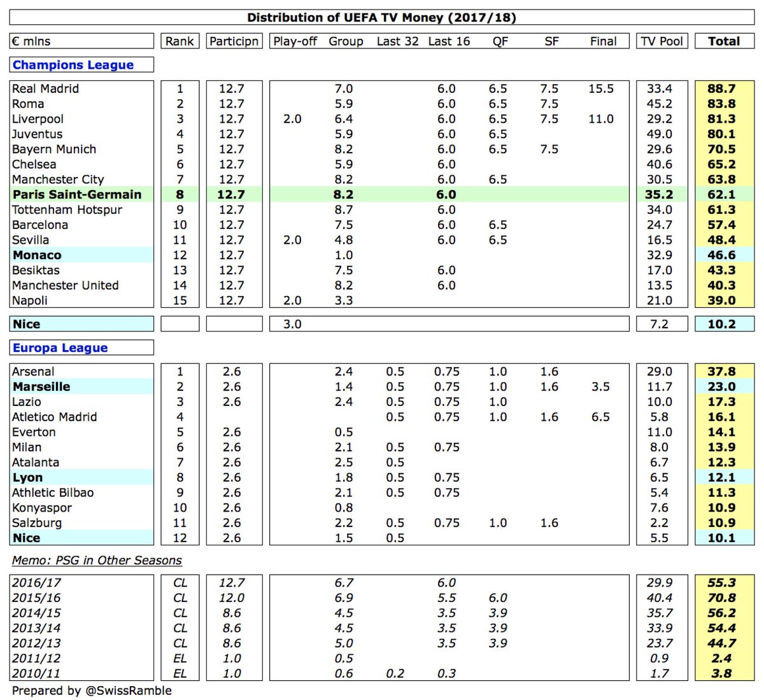Viewport: 764px width, 700px height.
Task: Click the '2010/11' season row label
Action: click(37, 674)
